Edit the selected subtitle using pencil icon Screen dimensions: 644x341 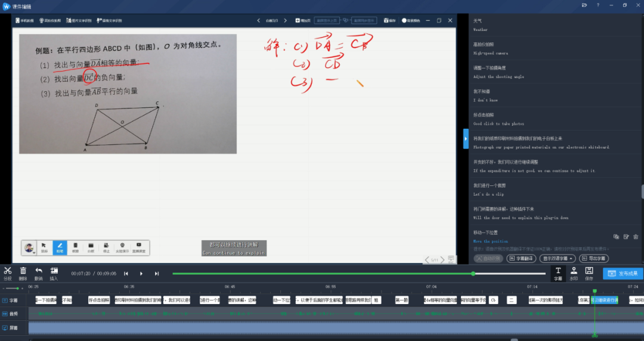626,237
